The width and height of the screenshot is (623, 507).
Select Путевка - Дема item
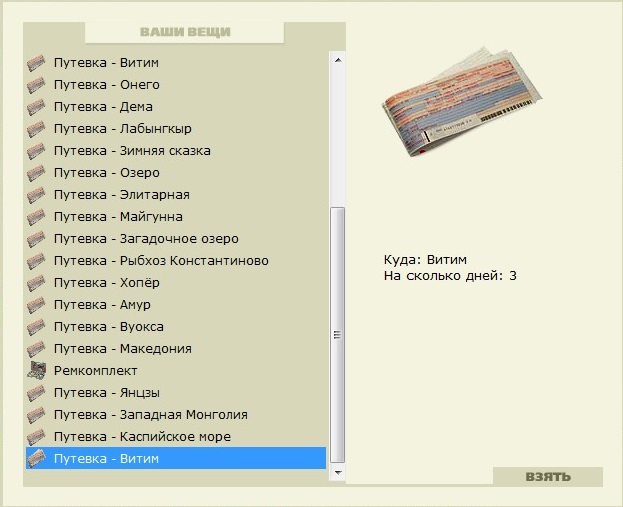point(176,107)
